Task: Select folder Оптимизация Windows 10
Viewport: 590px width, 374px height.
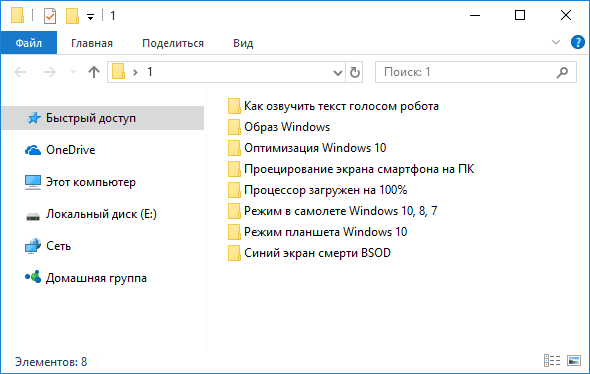Action: coord(315,148)
